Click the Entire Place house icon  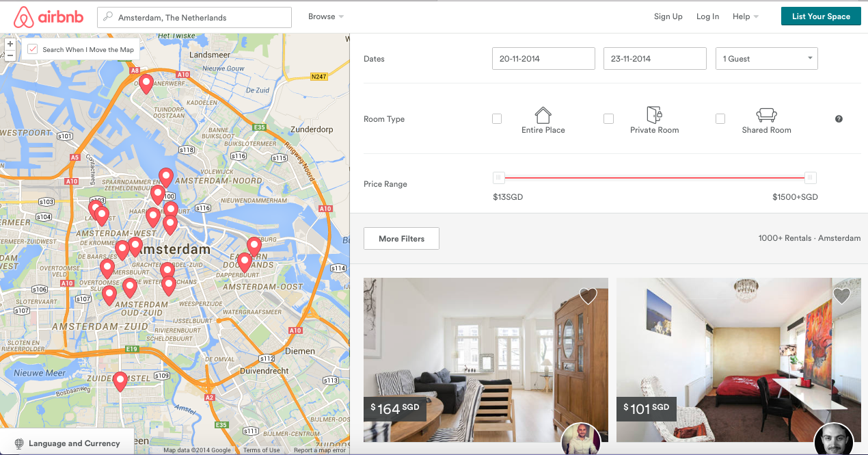coord(543,114)
